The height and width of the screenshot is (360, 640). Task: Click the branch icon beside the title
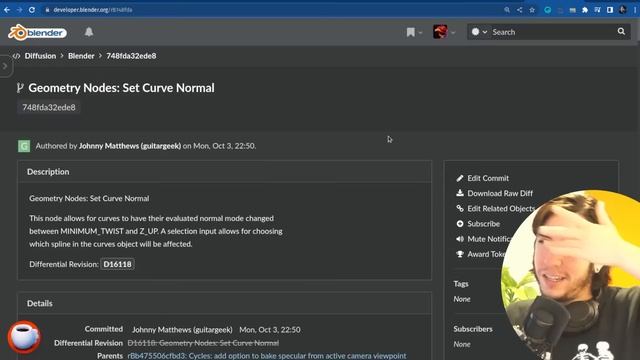[20, 88]
